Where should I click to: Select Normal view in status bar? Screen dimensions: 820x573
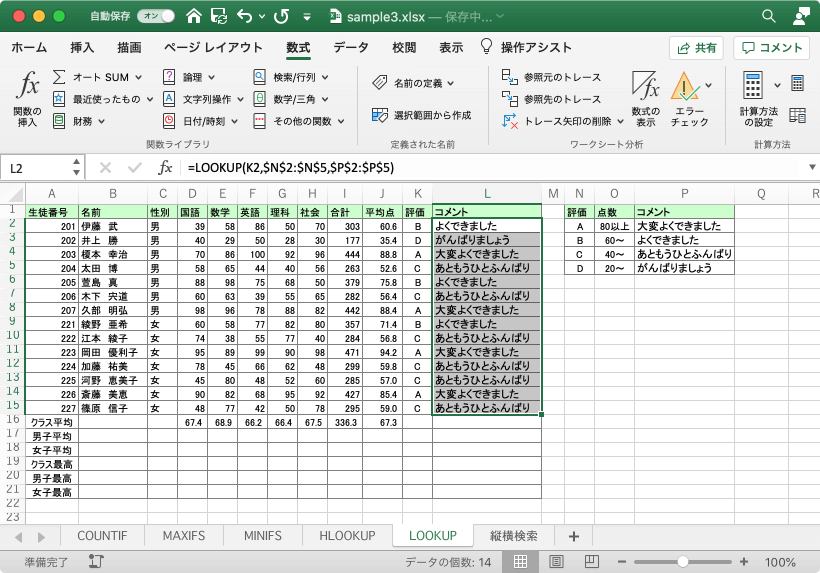pyautogui.click(x=520, y=562)
